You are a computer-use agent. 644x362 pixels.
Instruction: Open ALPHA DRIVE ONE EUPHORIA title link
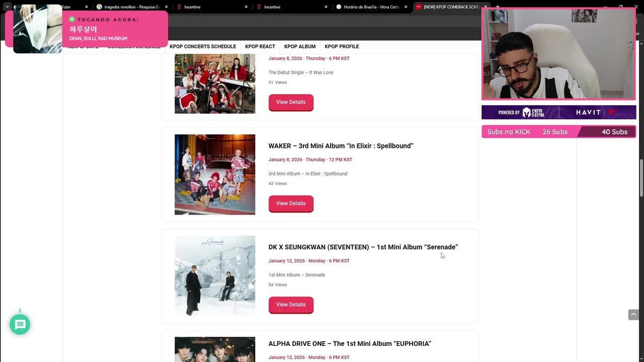[350, 344]
